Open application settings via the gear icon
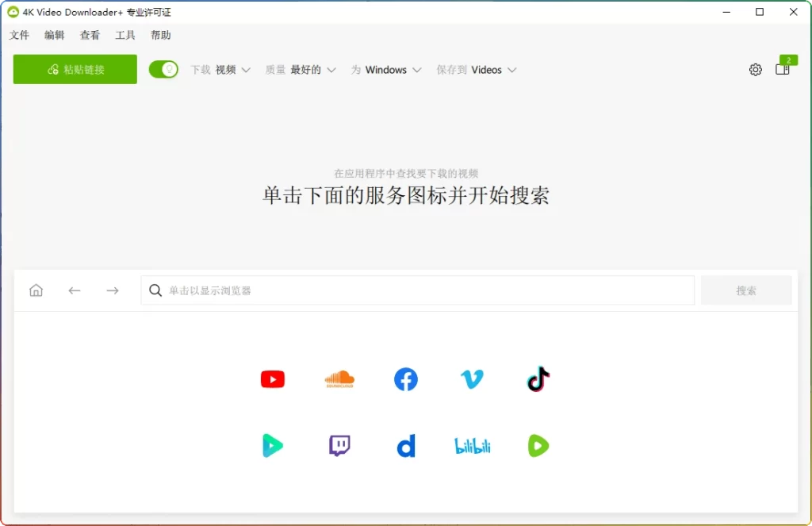 (755, 69)
